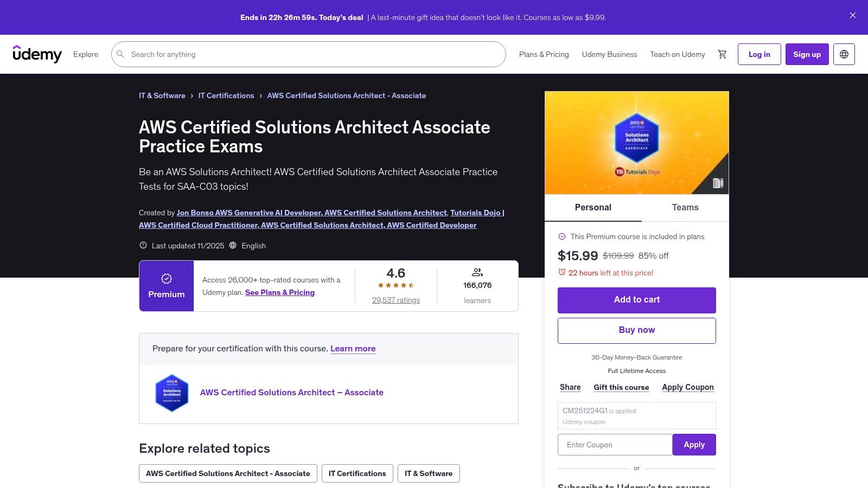The image size is (868, 488).
Task: Click the Enter Coupon input field
Action: tap(614, 444)
